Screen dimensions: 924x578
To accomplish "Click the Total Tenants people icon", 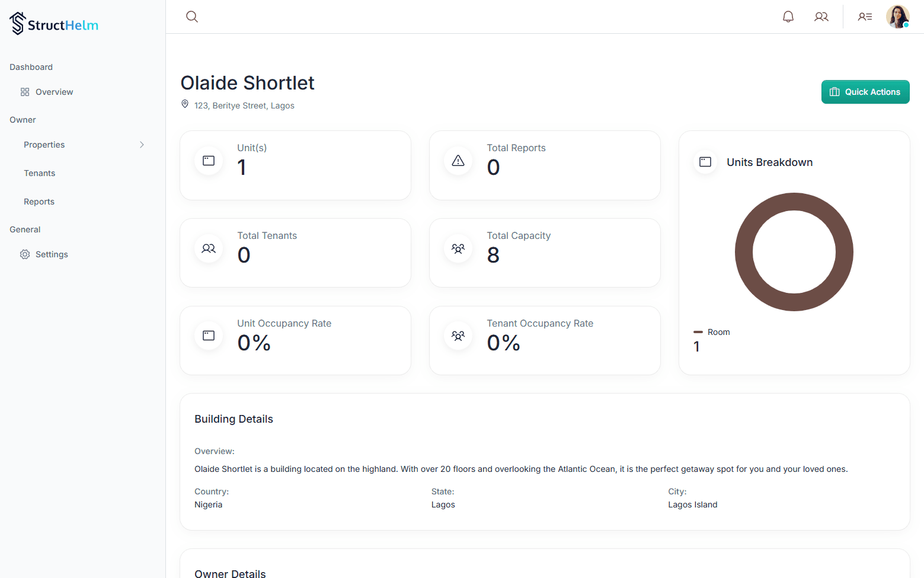I will point(209,248).
